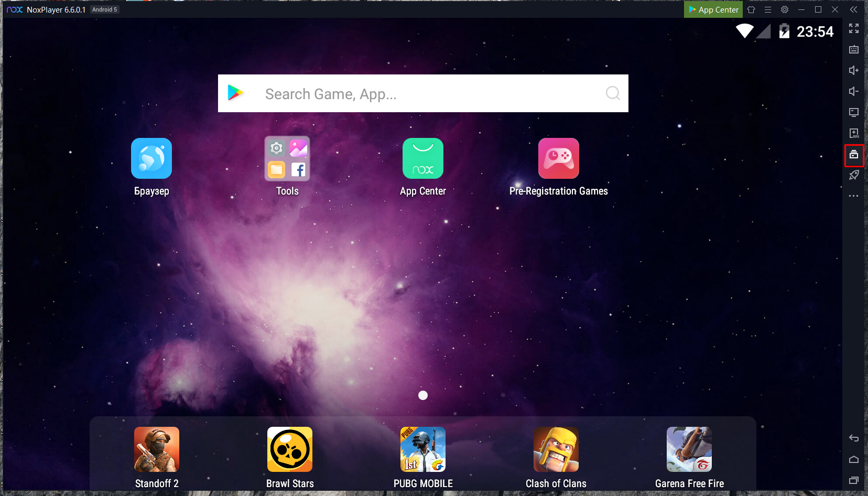Open keyboard control mapping

coord(854,49)
